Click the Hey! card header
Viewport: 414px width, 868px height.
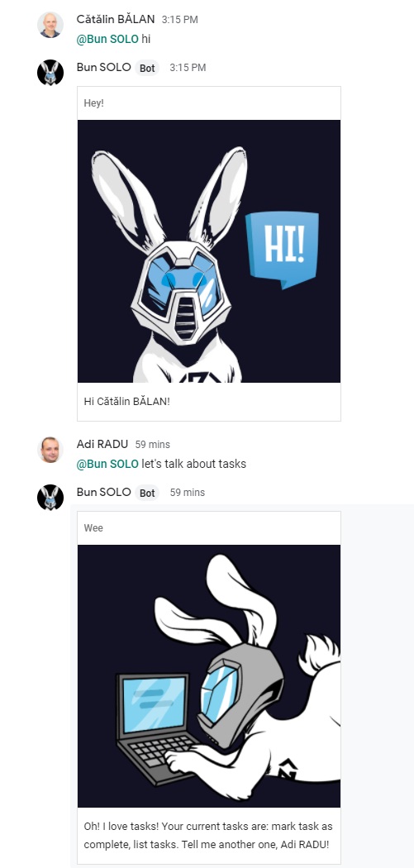(209, 103)
